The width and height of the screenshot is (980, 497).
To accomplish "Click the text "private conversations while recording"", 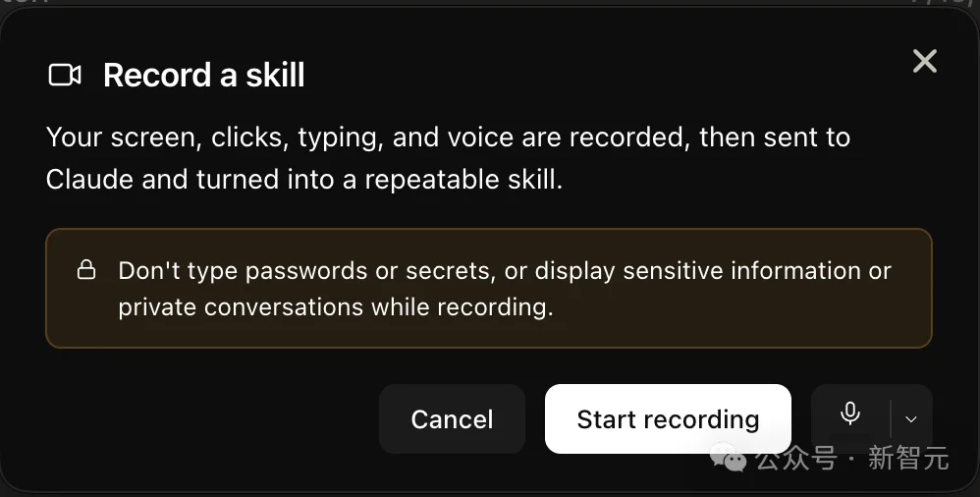I will point(335,307).
